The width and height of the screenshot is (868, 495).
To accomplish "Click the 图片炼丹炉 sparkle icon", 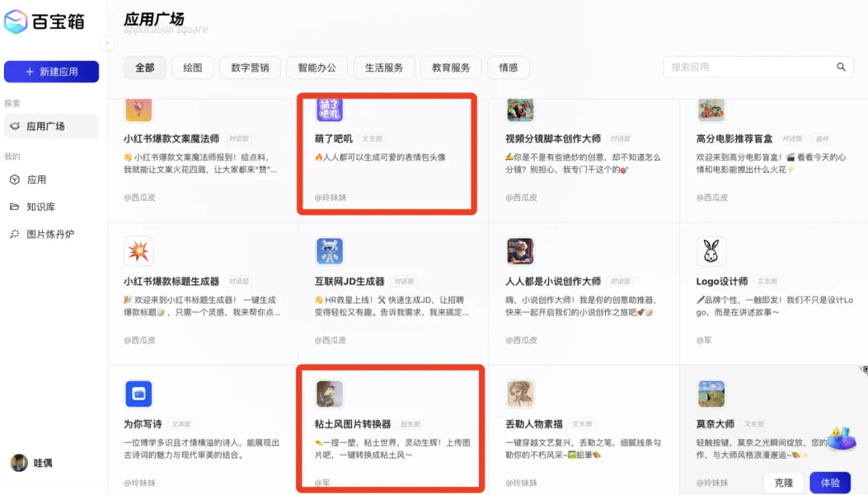I will [15, 234].
